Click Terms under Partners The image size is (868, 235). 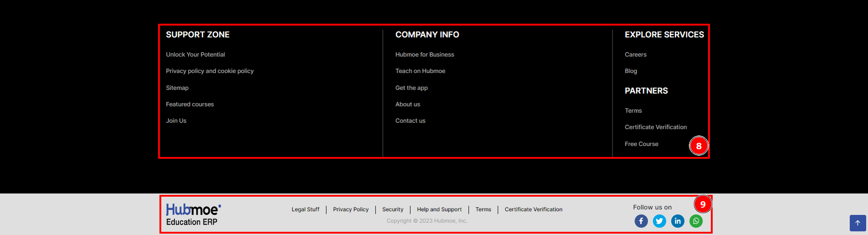(633, 111)
